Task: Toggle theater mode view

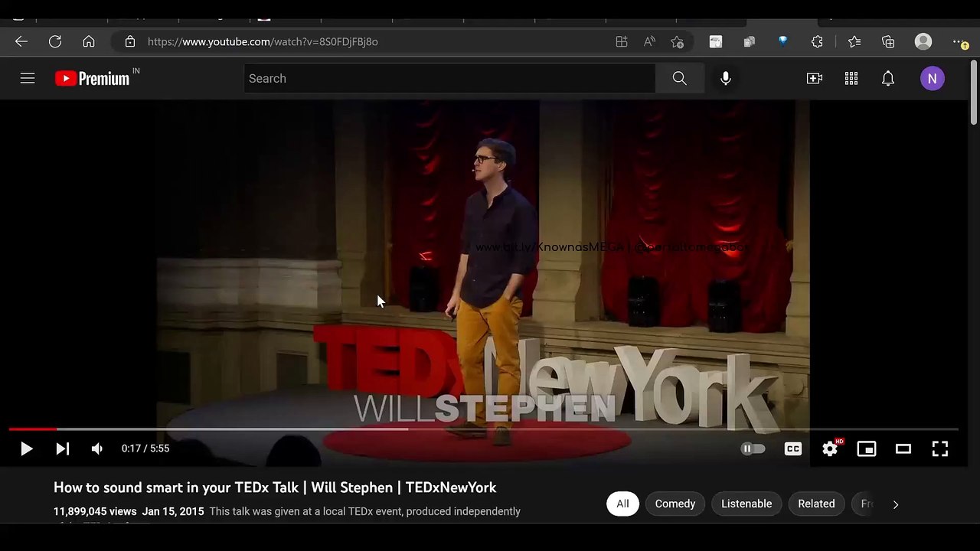Action: pyautogui.click(x=903, y=448)
